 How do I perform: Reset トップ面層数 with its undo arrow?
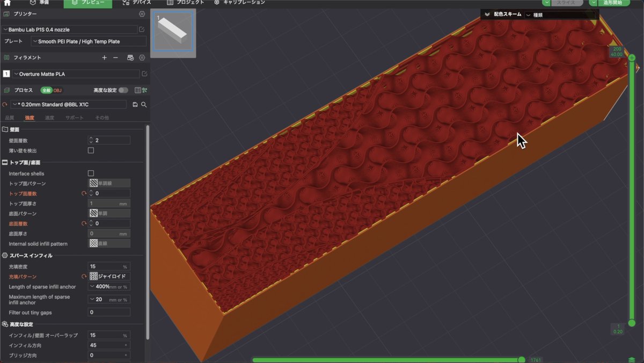(x=84, y=193)
